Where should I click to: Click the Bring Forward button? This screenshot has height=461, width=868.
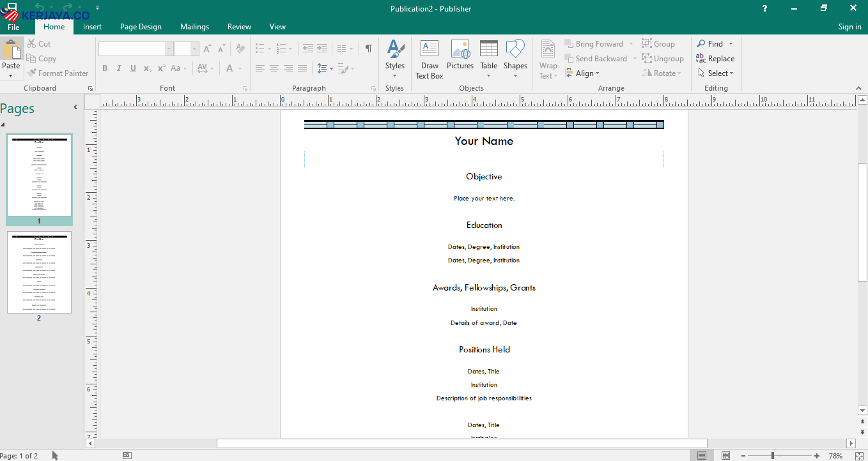594,43
